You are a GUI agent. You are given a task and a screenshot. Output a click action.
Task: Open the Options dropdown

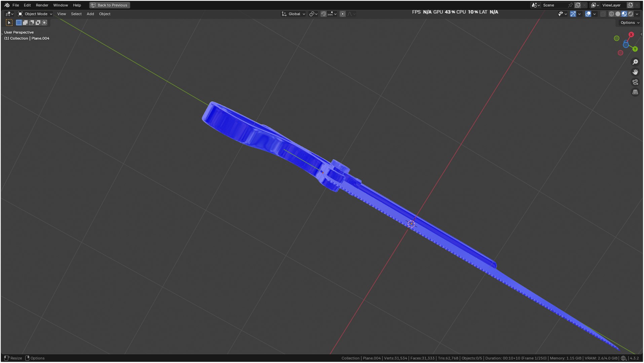[x=630, y=23]
